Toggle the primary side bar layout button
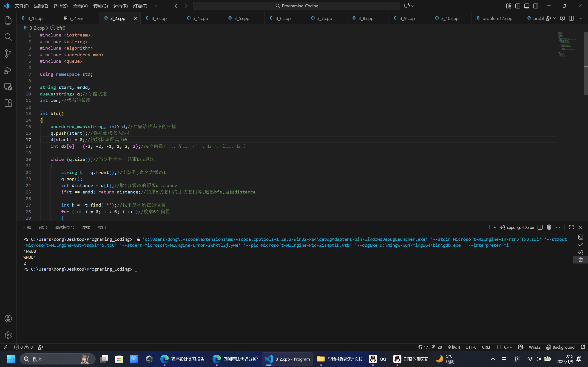Screen dimensions: 588x367 click(517, 6)
